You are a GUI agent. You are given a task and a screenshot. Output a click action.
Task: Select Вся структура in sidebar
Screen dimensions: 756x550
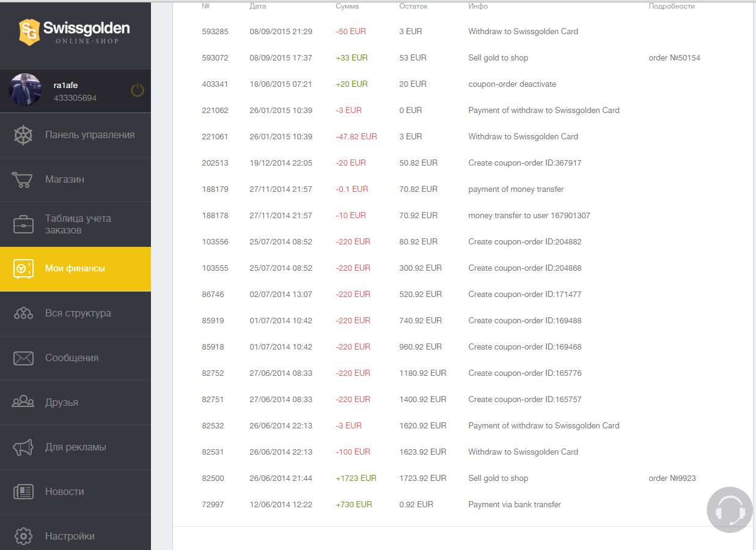[x=78, y=313]
